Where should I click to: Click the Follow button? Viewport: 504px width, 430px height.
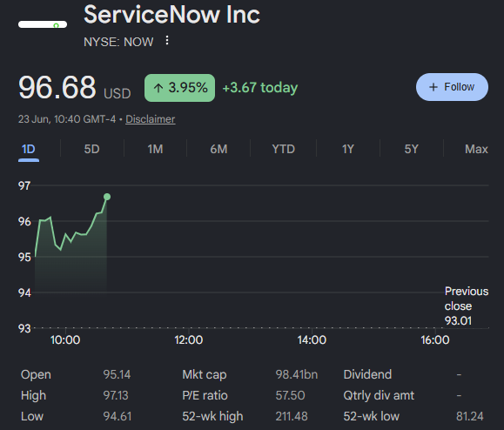pyautogui.click(x=452, y=87)
